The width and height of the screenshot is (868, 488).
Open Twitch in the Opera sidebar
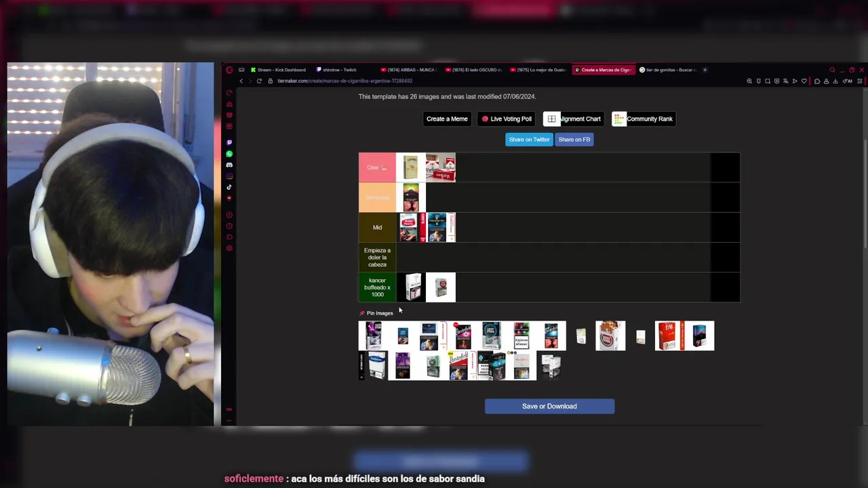click(x=229, y=142)
